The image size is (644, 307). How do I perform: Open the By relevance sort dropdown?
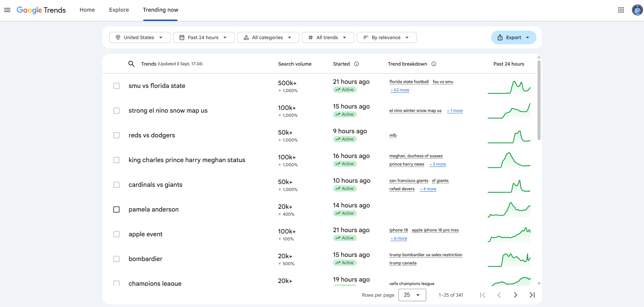point(386,37)
